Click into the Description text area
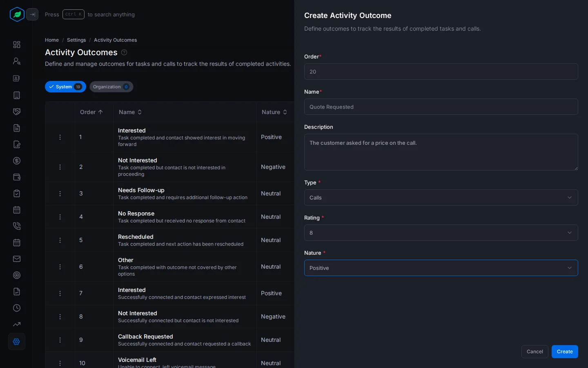 pos(441,152)
